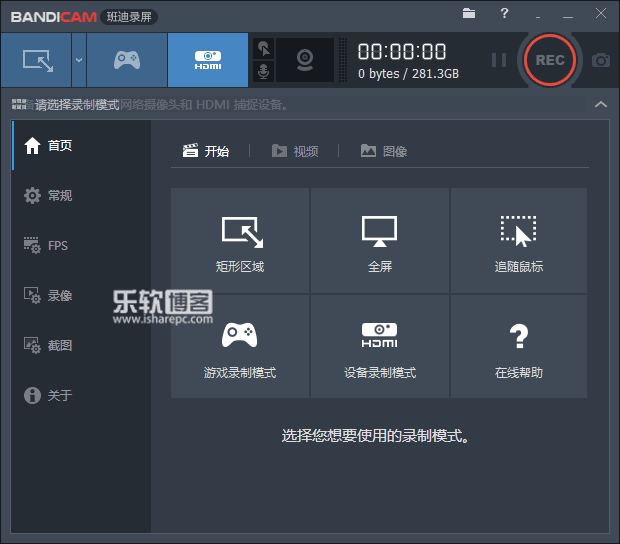Open the 在线帮助 online help tile

(x=519, y=346)
